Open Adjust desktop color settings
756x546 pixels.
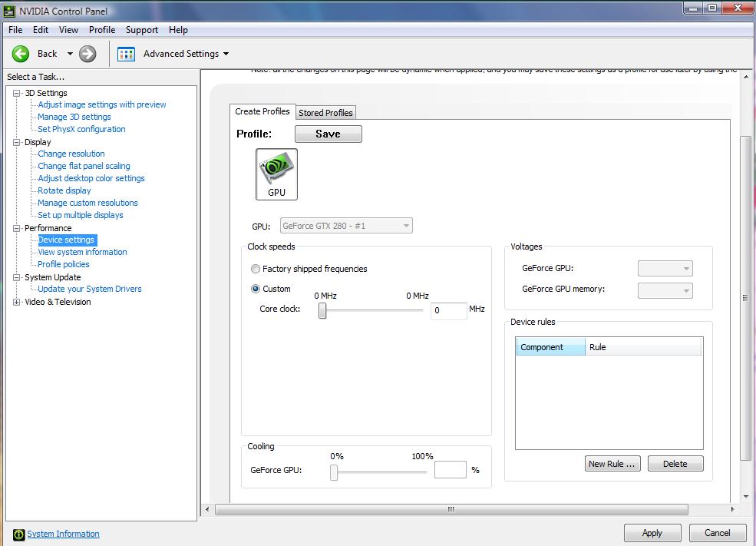[91, 178]
